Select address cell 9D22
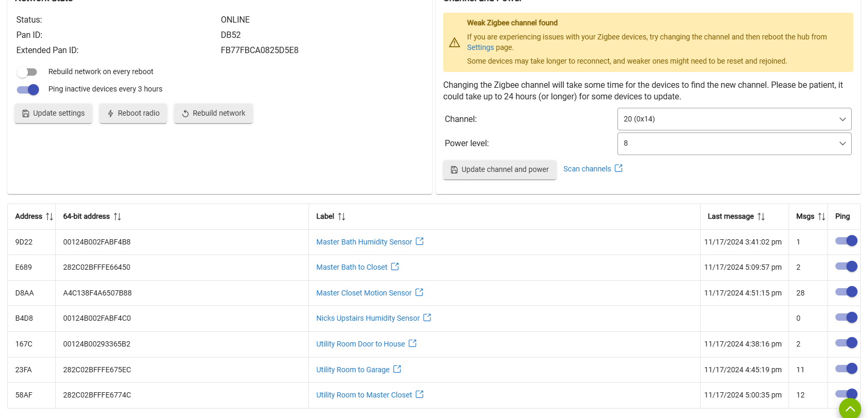The image size is (868, 418). 24,242
